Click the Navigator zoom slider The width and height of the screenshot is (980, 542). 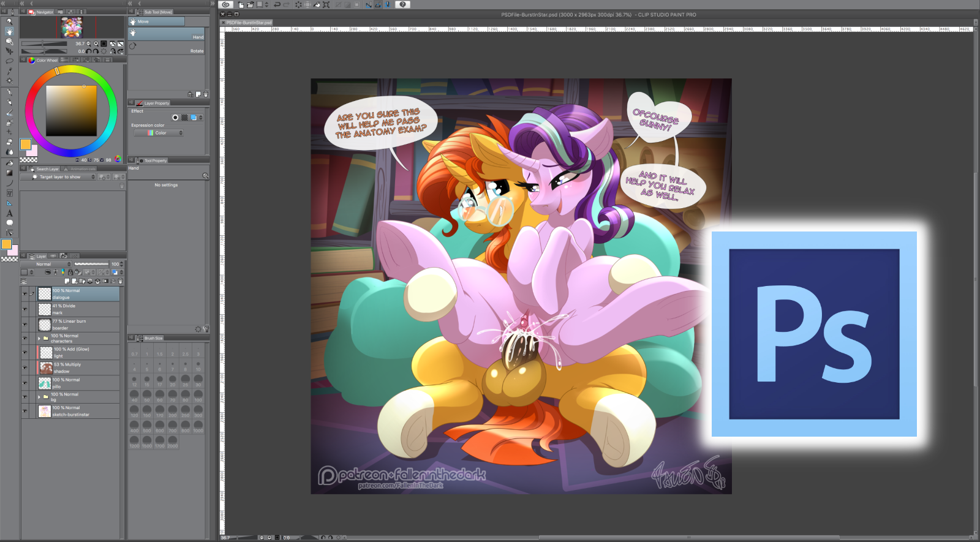pyautogui.click(x=44, y=43)
